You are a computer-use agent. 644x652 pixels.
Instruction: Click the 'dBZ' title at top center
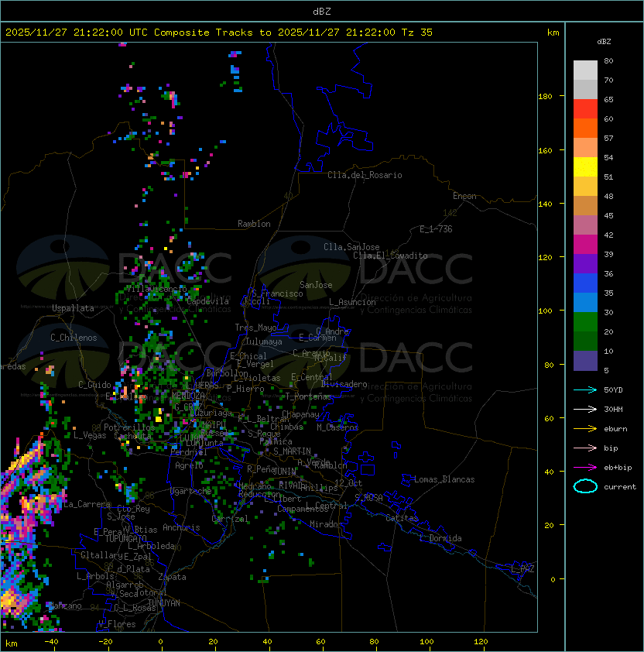pyautogui.click(x=322, y=12)
